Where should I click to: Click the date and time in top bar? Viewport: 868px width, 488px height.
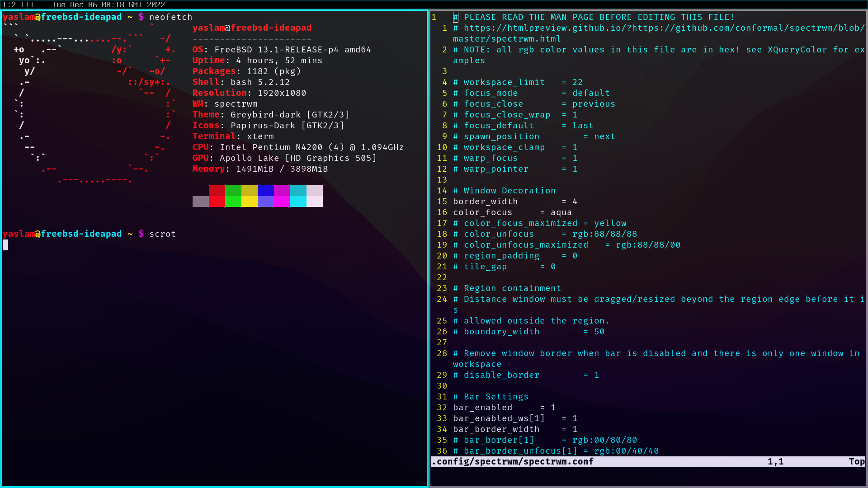point(108,5)
